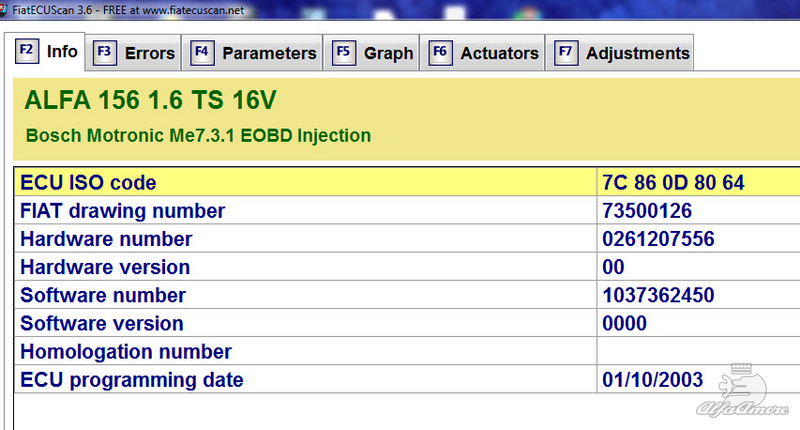Click the FiatECUScan app icon in title bar
This screenshot has width=800, height=430.
3,10
